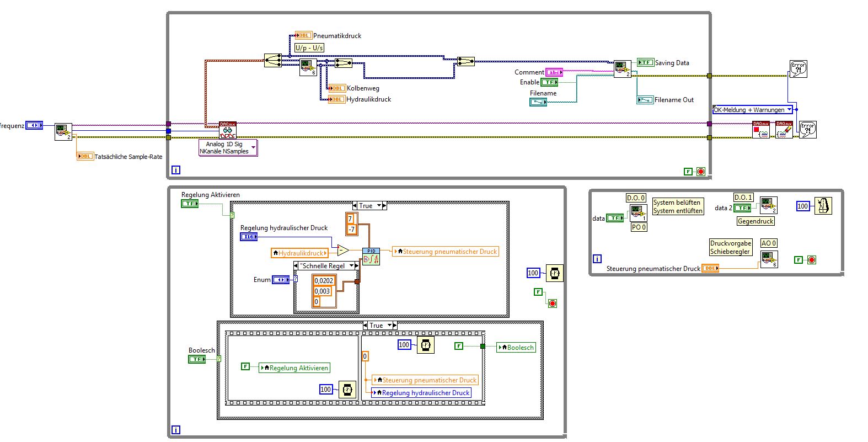This screenshot has width=868, height=442.
Task: Click stop terminal of the top acquisition loop
Action: point(700,172)
